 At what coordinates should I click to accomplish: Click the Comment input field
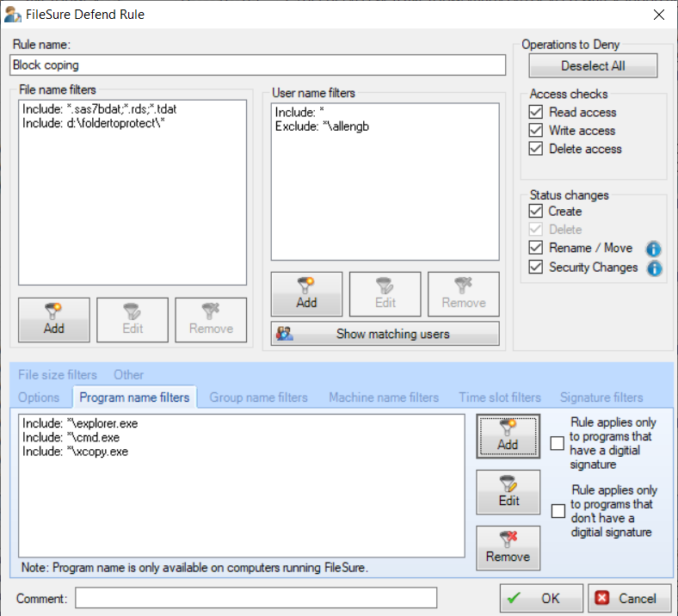click(x=256, y=598)
